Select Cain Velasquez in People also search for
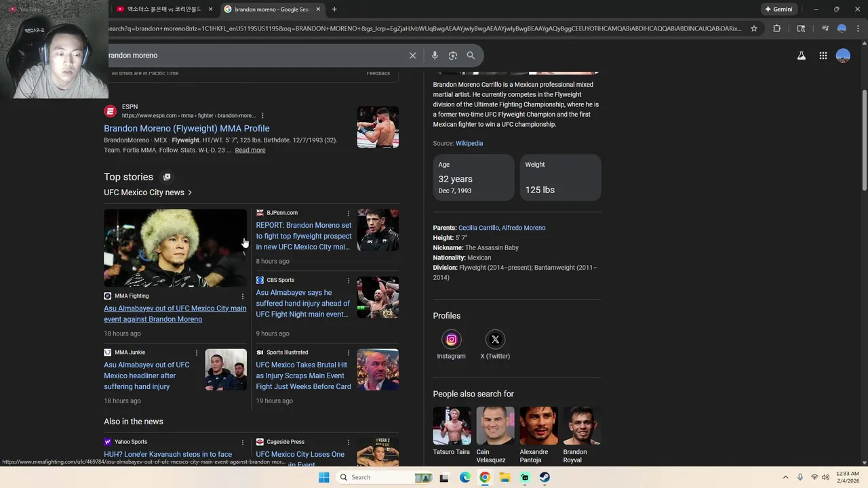 pyautogui.click(x=495, y=435)
